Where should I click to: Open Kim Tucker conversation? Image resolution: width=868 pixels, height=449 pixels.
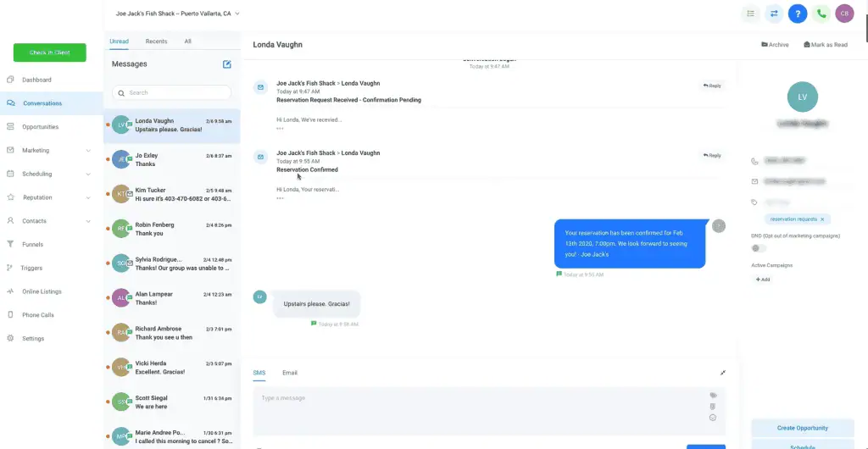click(171, 195)
